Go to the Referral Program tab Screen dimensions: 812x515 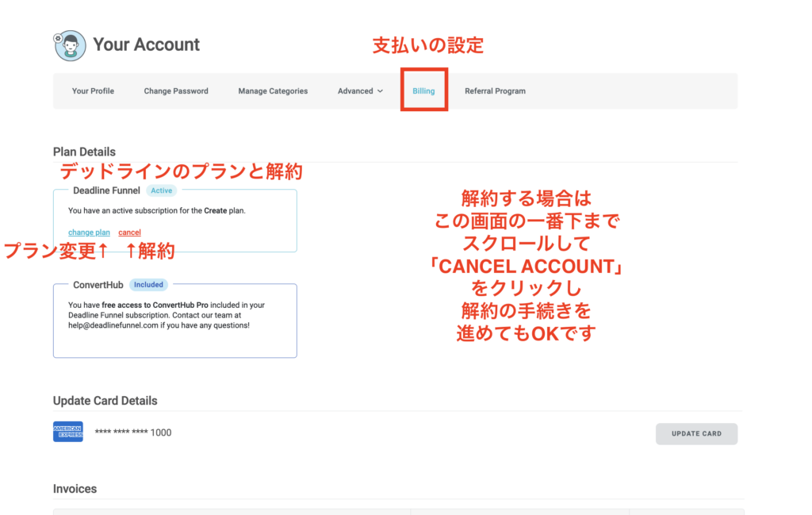[495, 91]
